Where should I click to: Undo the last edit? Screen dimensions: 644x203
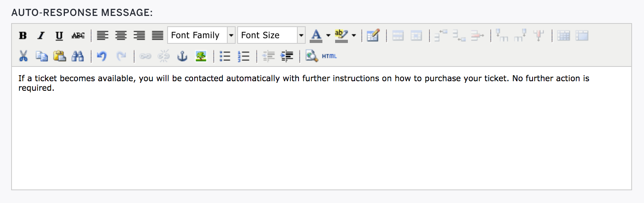coord(102,56)
